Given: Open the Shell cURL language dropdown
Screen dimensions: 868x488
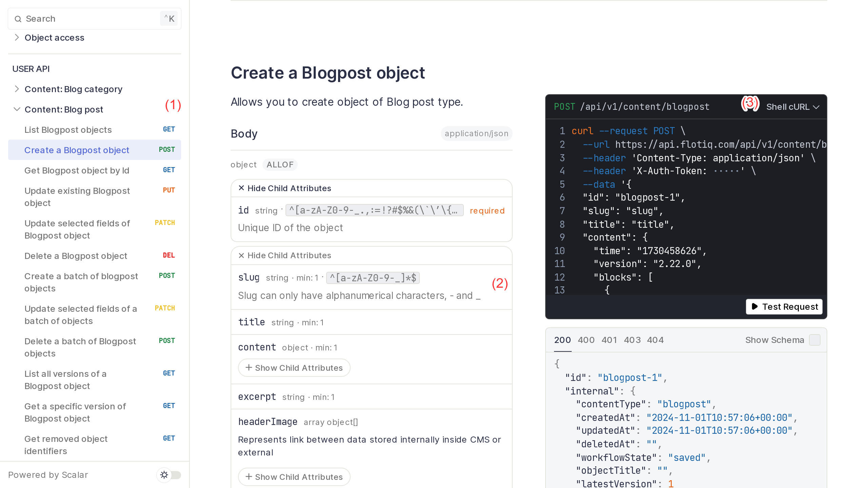Looking at the screenshot, I should pos(793,106).
